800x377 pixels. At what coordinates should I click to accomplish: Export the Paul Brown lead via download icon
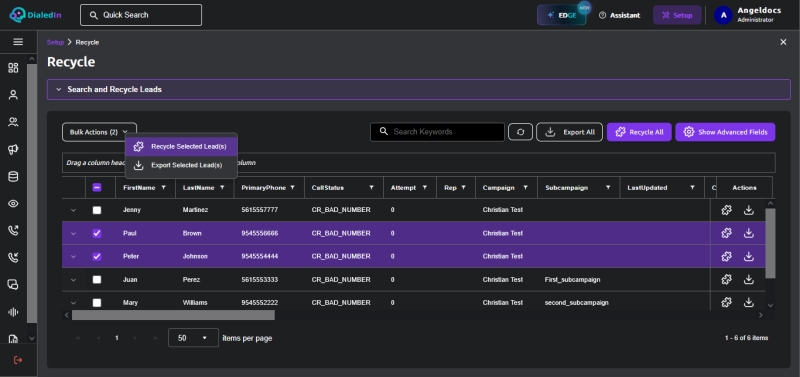click(x=748, y=233)
